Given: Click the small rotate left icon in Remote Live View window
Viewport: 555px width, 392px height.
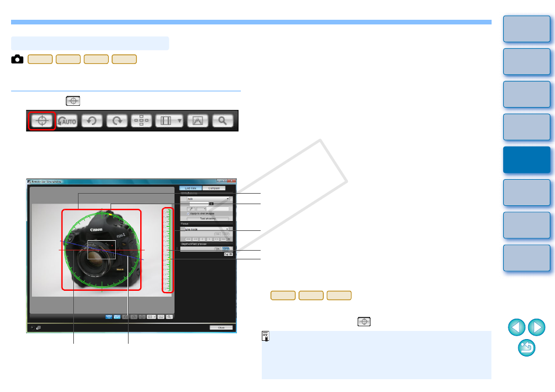Looking at the screenshot, I should pos(125,317).
